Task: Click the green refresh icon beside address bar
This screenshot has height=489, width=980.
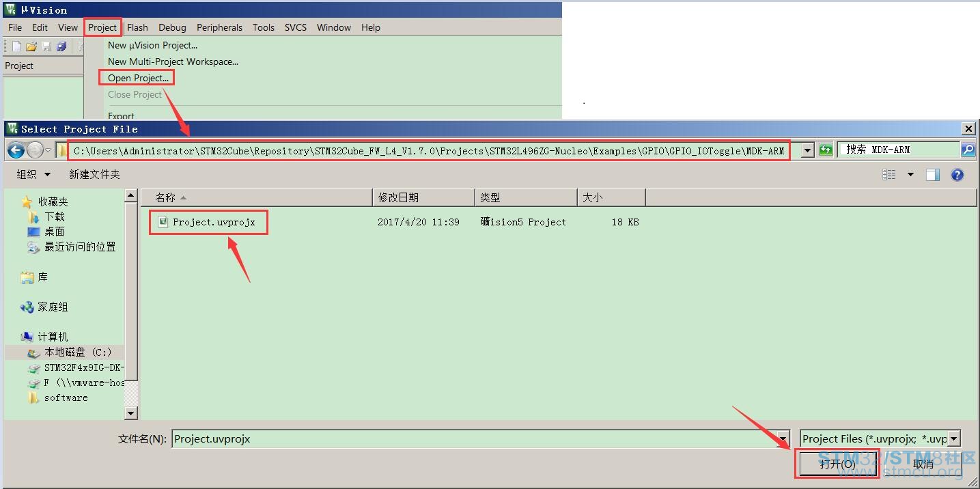Action: click(x=826, y=150)
